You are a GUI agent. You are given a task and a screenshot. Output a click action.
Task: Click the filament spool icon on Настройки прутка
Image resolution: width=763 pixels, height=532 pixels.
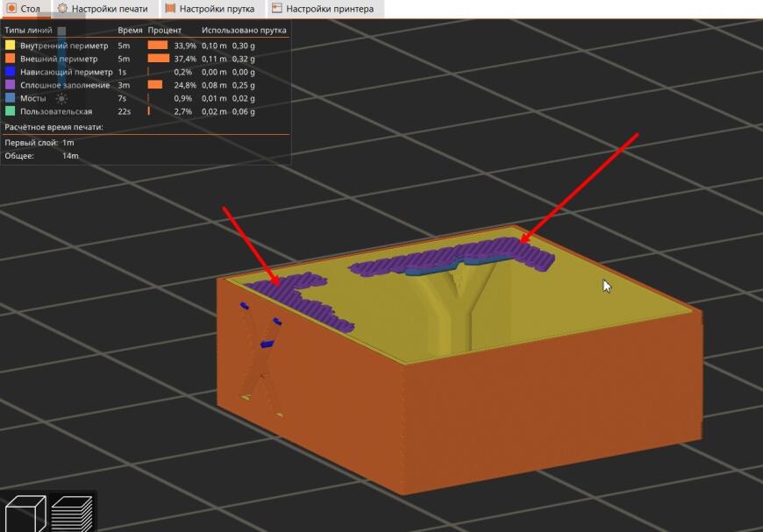[x=168, y=9]
